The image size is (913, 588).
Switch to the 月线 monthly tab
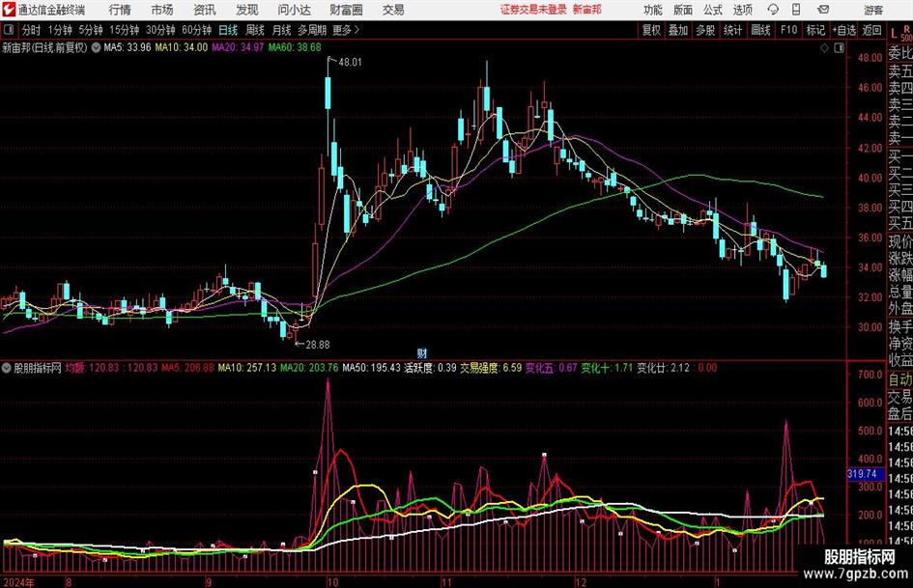(x=282, y=30)
